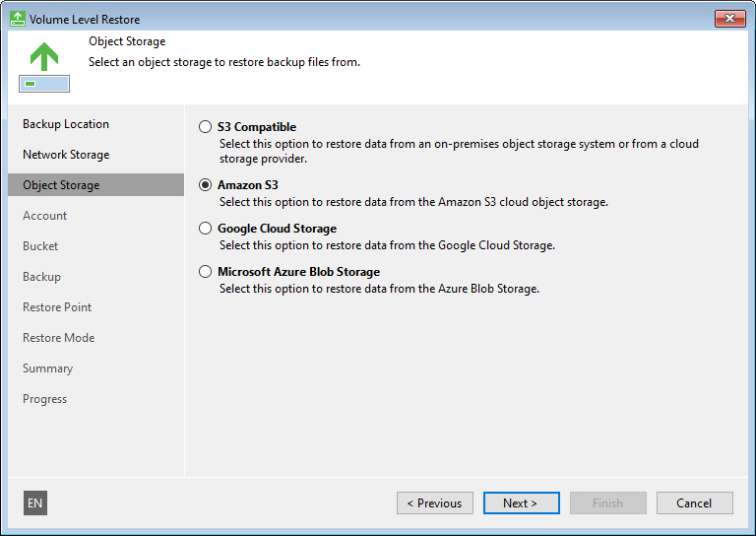Click the disabled Finish button

pyautogui.click(x=608, y=503)
